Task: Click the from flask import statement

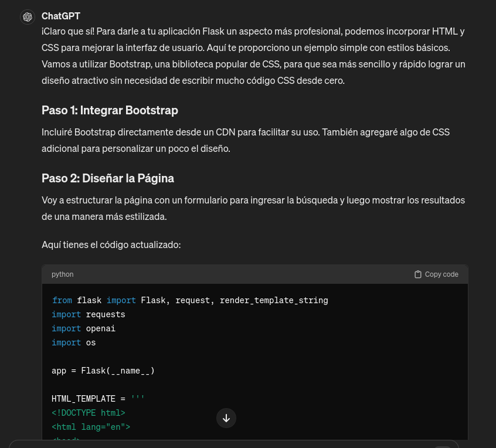Action: click(189, 300)
